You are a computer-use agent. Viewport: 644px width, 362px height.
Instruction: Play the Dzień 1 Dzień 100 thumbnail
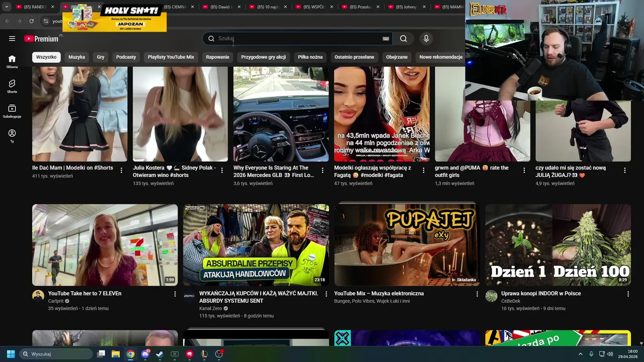558,245
